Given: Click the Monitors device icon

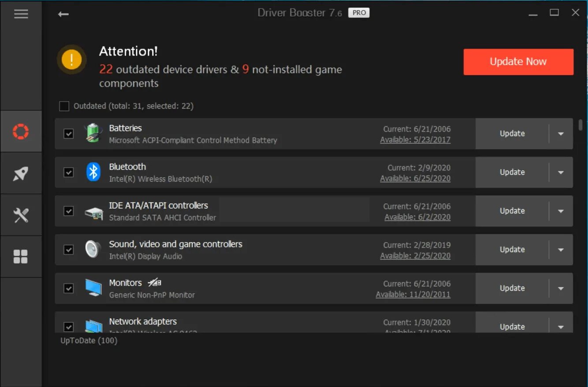Looking at the screenshot, I should point(93,288).
